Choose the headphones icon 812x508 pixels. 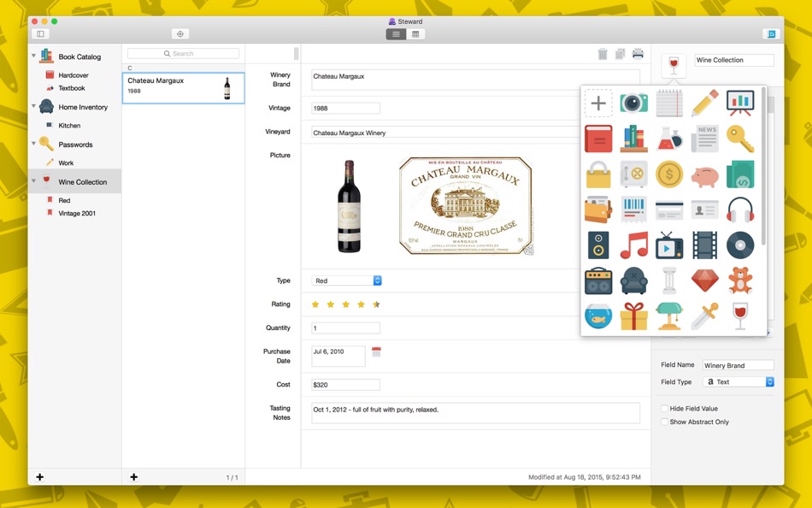[x=740, y=210]
